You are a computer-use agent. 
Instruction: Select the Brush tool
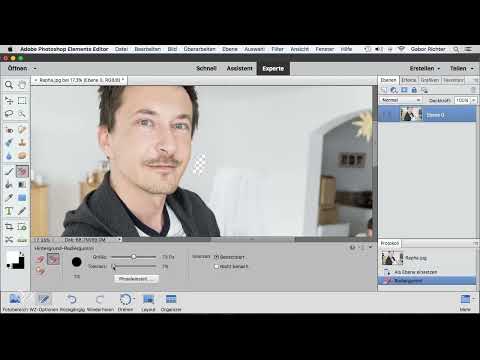9,172
